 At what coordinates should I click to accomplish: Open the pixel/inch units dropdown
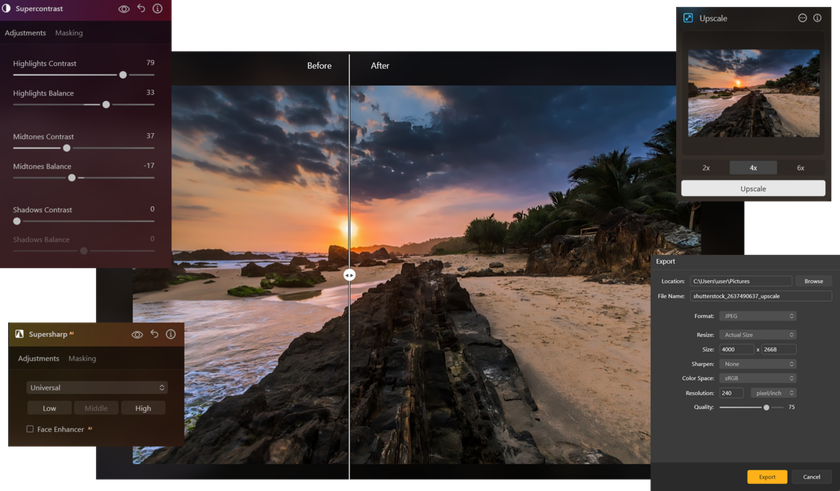(x=774, y=393)
